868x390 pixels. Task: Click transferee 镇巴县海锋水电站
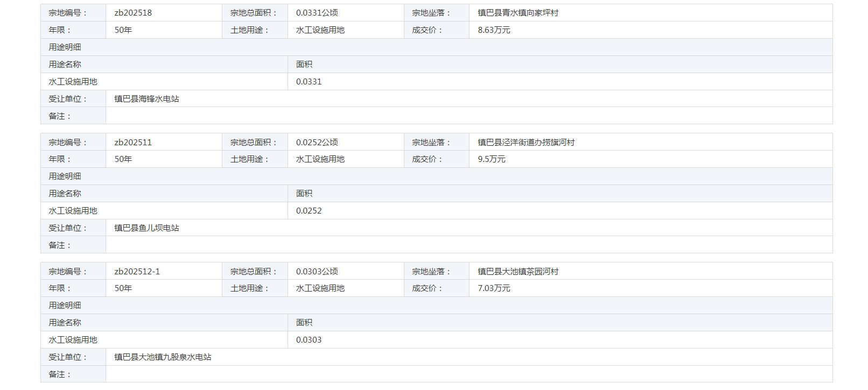point(146,99)
